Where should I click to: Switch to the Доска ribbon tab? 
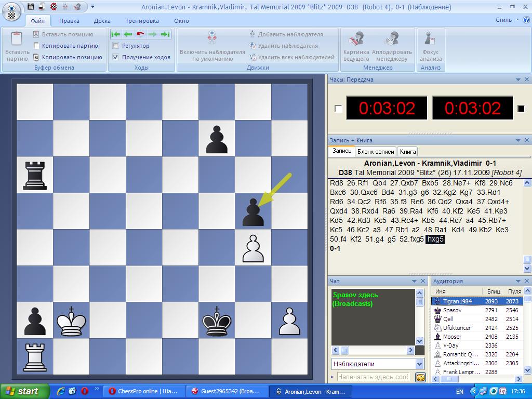pyautogui.click(x=102, y=21)
